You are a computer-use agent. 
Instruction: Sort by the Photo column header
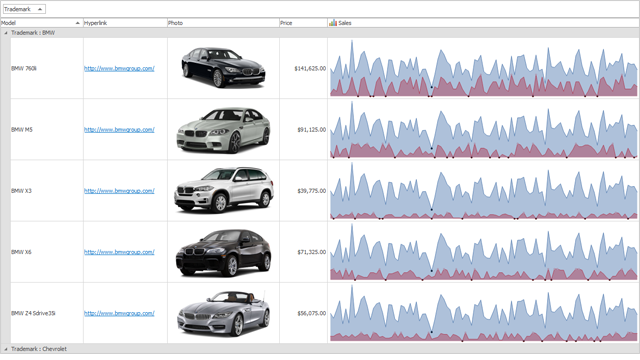(x=223, y=23)
